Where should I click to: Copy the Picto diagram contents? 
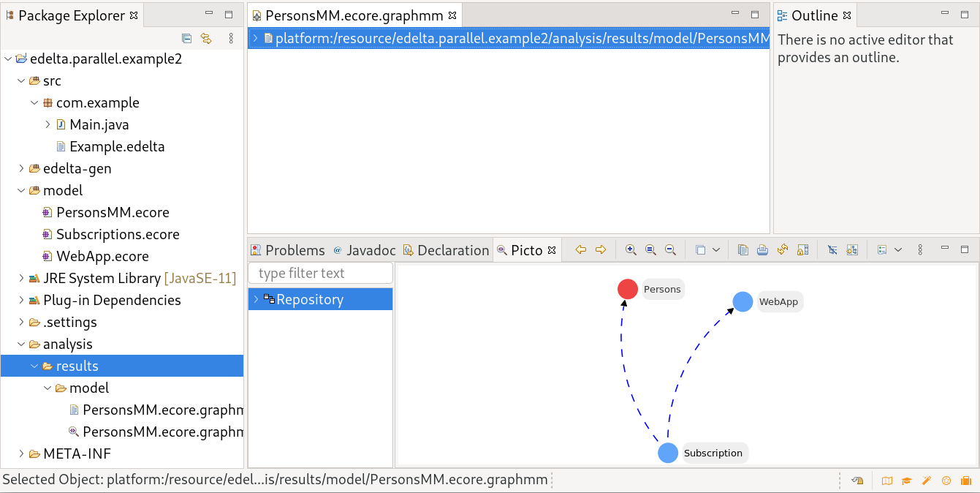pyautogui.click(x=742, y=249)
